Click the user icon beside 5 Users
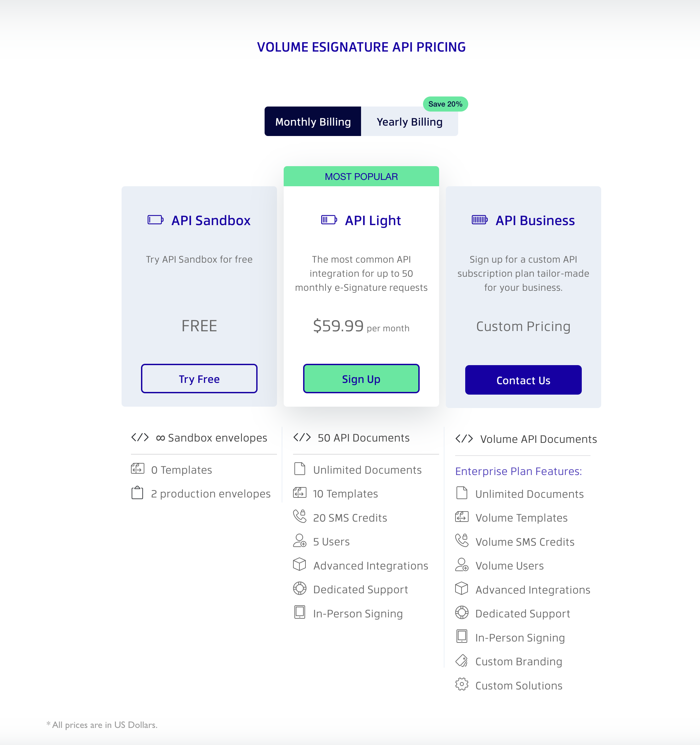The width and height of the screenshot is (700, 745). coord(299,540)
